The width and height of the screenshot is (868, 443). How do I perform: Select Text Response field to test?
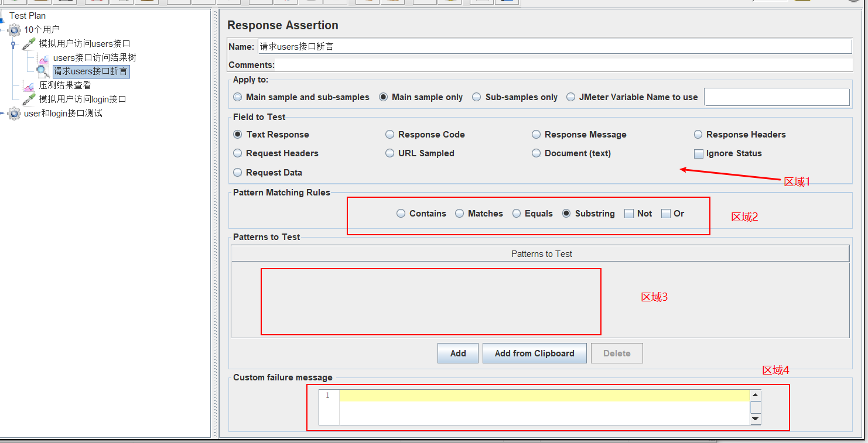(x=238, y=135)
